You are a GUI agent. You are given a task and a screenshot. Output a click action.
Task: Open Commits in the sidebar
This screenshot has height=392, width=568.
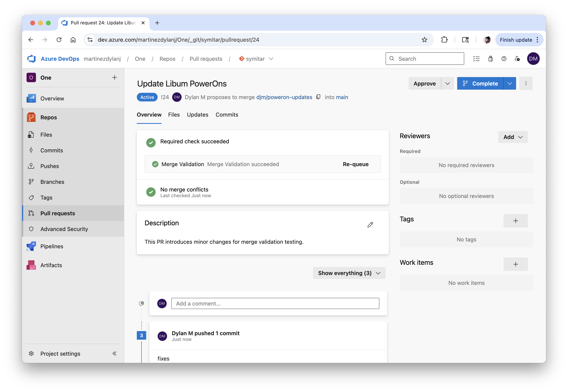(73, 150)
